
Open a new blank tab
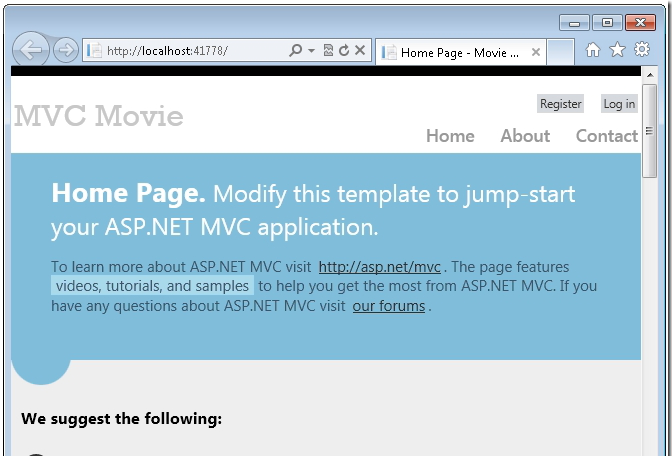pyautogui.click(x=561, y=52)
